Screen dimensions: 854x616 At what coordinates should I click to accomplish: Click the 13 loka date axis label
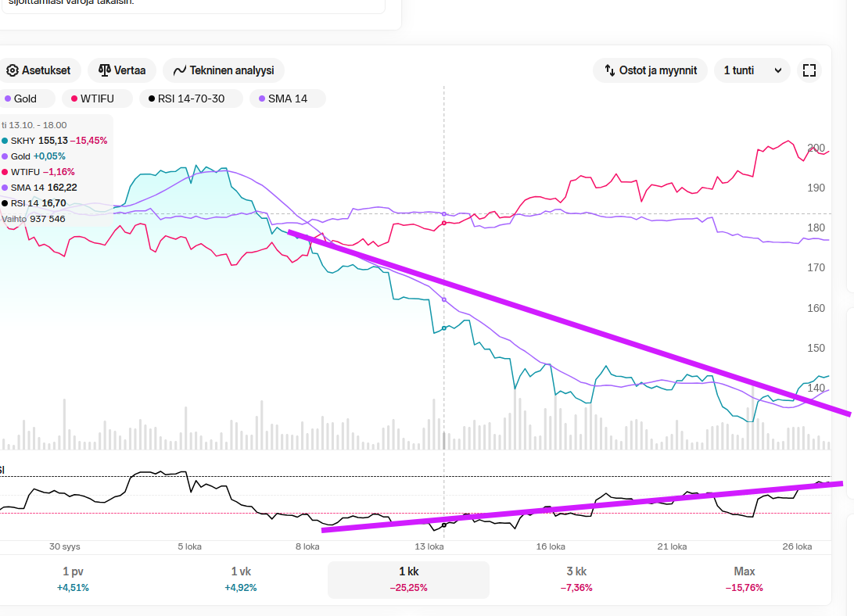point(429,546)
